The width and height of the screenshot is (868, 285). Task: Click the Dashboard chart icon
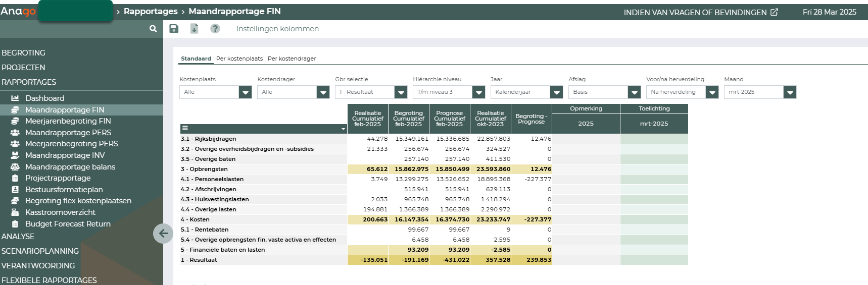click(15, 98)
